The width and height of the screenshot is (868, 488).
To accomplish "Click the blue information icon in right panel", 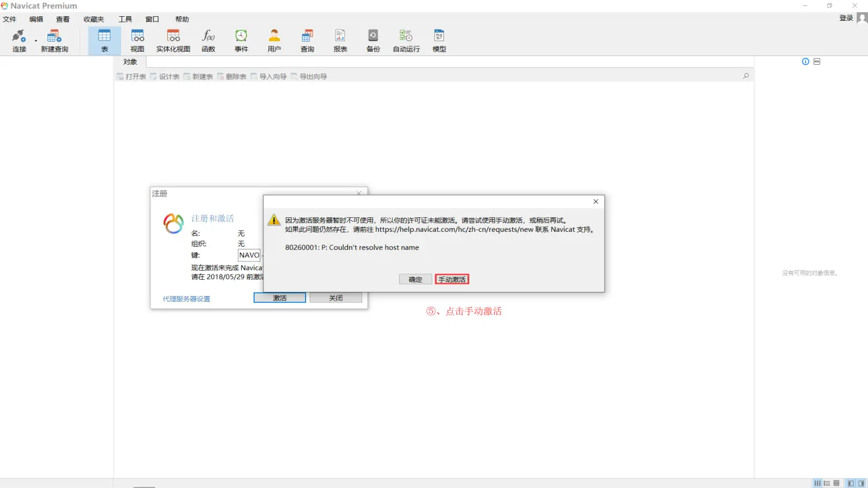I will coord(806,61).
